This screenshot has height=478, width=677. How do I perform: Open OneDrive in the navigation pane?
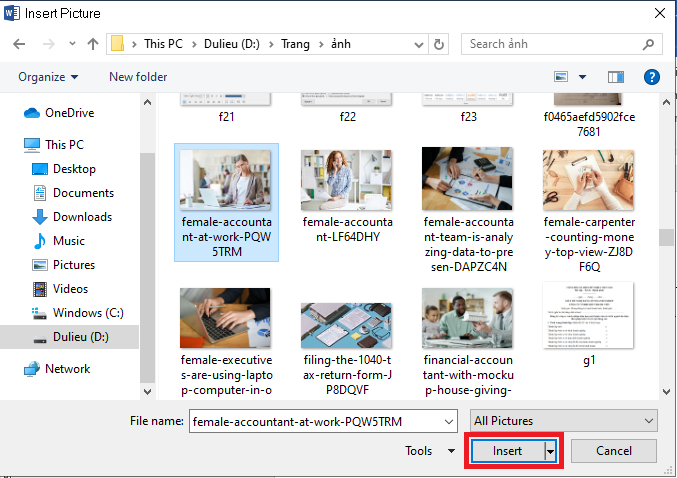click(69, 113)
